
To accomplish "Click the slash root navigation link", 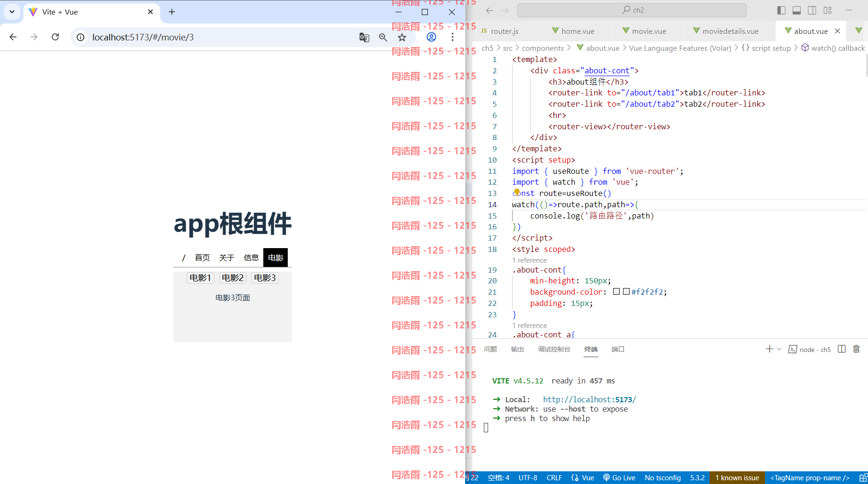I will pos(183,258).
